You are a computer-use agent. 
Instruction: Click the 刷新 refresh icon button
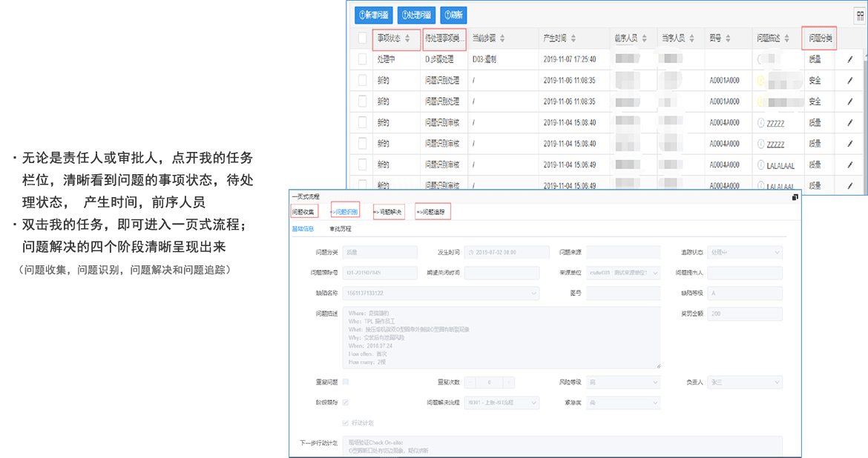point(454,14)
